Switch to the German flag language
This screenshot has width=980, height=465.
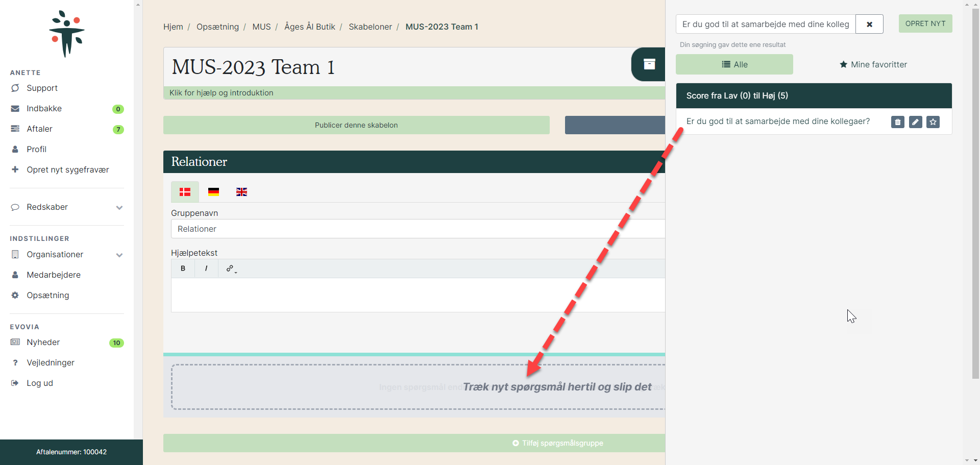pyautogui.click(x=213, y=192)
